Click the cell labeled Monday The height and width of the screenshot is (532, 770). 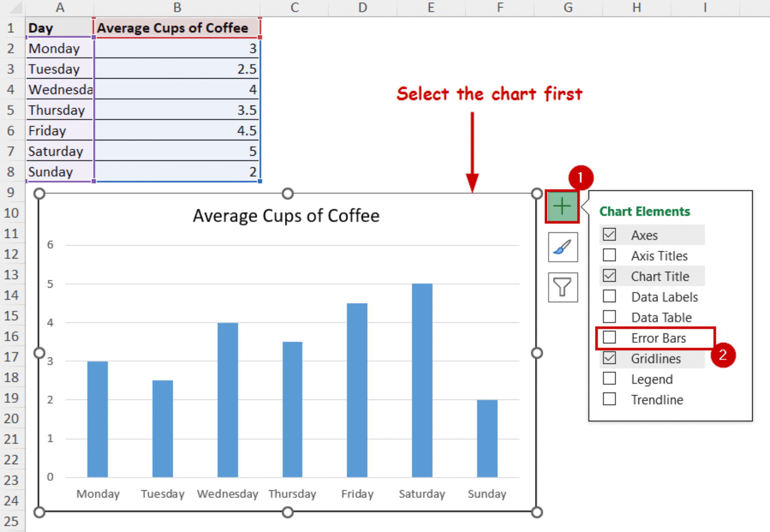click(x=55, y=48)
